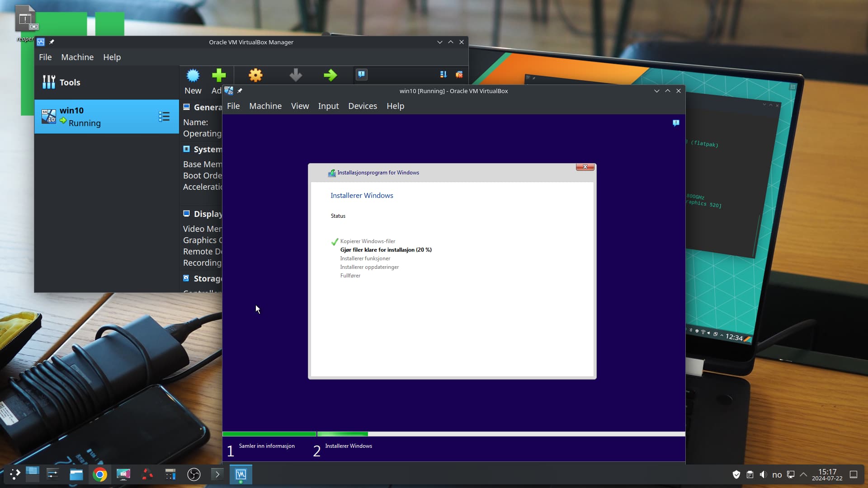The height and width of the screenshot is (488, 868).
Task: Close the Windows installer dialog with red X
Action: coord(585,167)
